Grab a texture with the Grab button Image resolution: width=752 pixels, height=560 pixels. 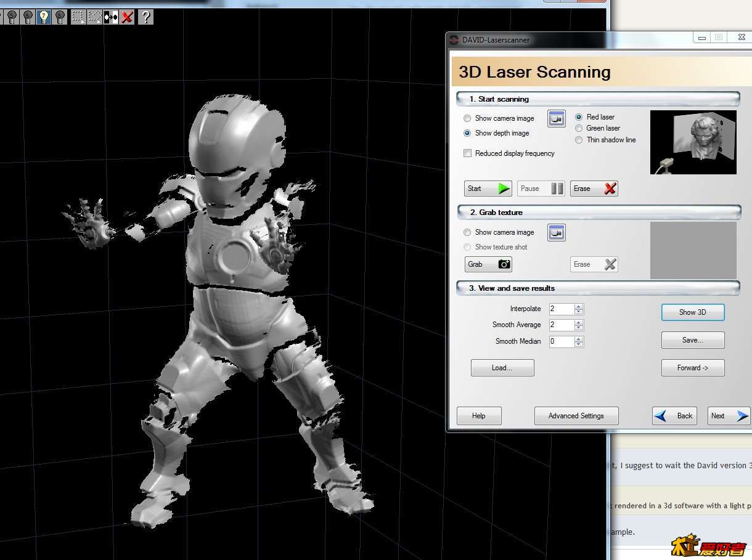tap(488, 264)
